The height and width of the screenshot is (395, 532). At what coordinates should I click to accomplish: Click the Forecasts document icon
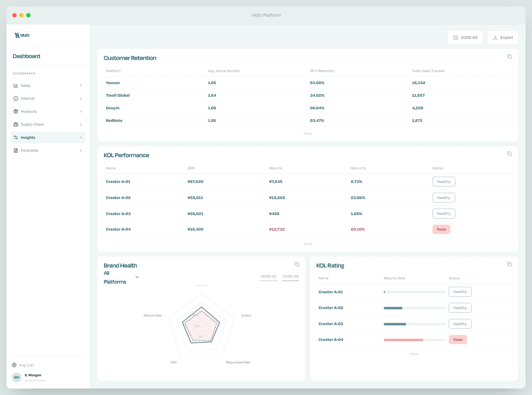click(x=16, y=151)
